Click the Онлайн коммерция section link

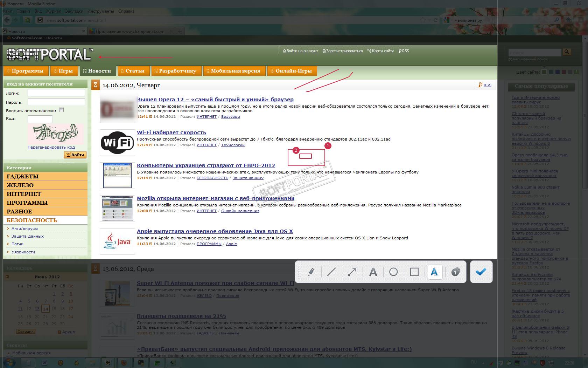[240, 211]
